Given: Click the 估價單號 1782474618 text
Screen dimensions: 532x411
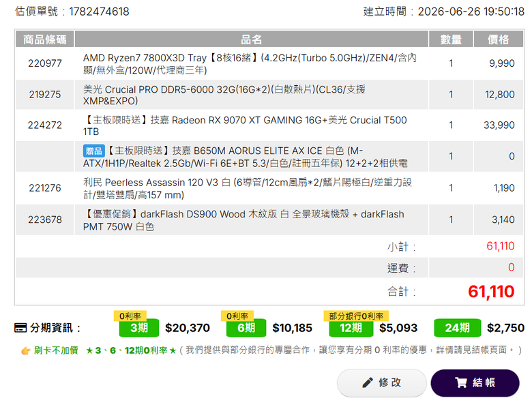Looking at the screenshot, I should (x=72, y=11).
